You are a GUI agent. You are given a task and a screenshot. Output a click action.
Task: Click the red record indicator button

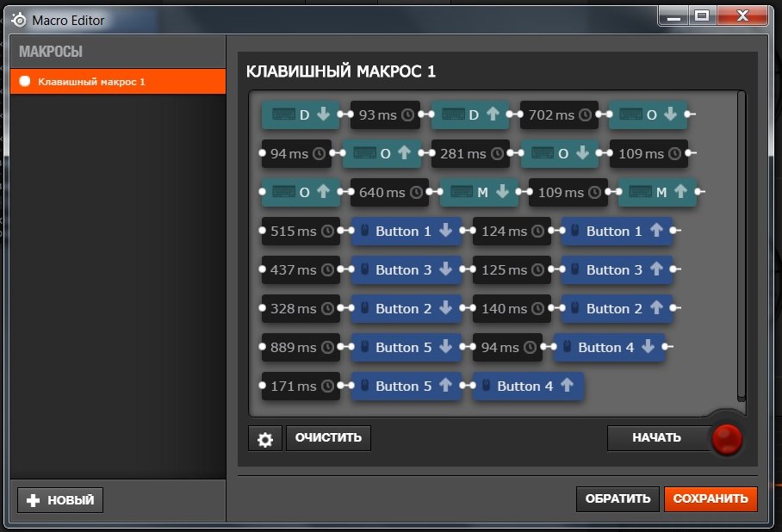[727, 439]
